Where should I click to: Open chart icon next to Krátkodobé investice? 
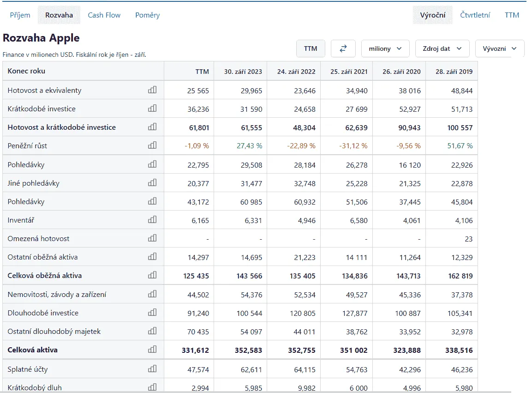pos(152,109)
